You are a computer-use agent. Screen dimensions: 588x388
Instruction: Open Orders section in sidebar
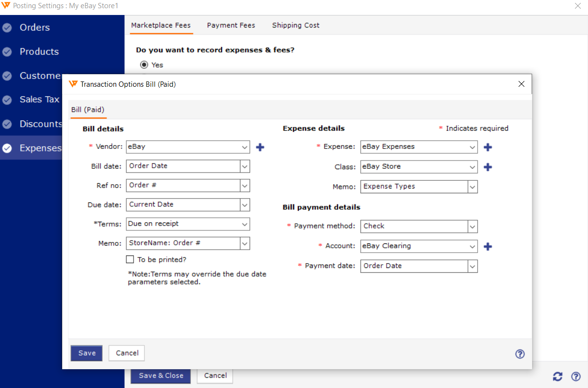tap(35, 27)
